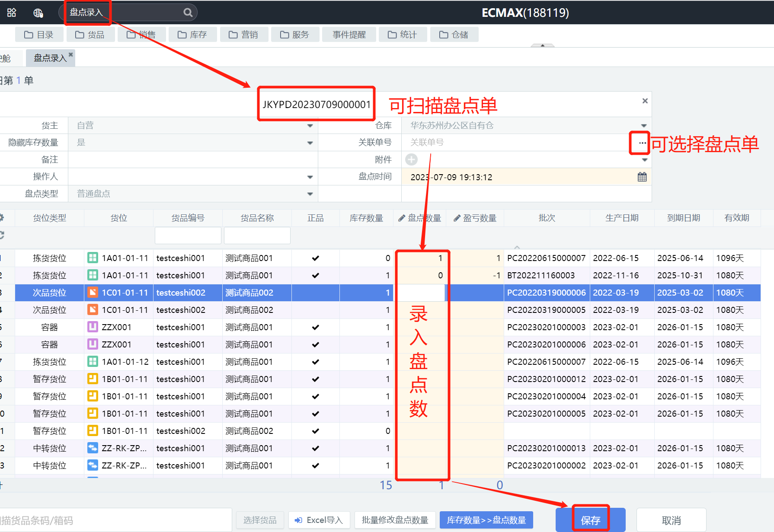Image resolution: width=774 pixels, height=532 pixels.
Task: Toggle 正品 checkmark for row PC20230201000013
Action: coord(316,448)
